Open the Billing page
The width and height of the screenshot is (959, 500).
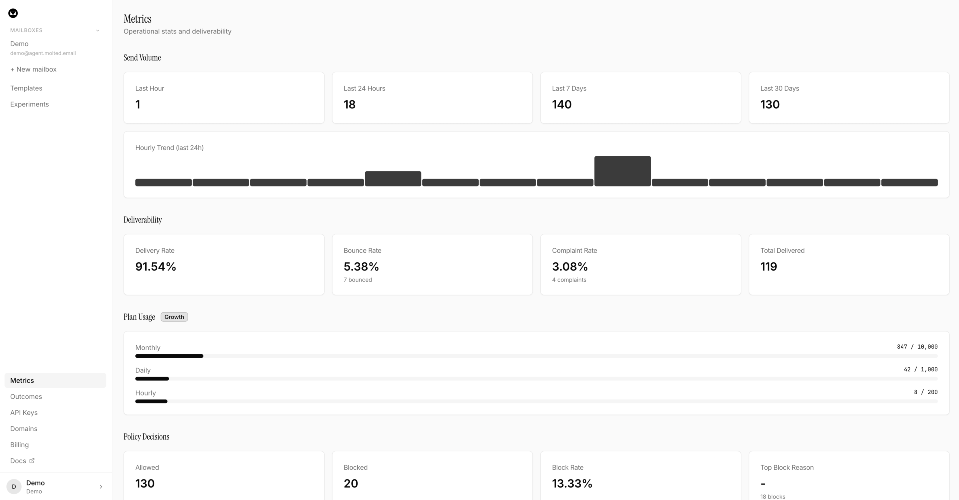(x=20, y=445)
